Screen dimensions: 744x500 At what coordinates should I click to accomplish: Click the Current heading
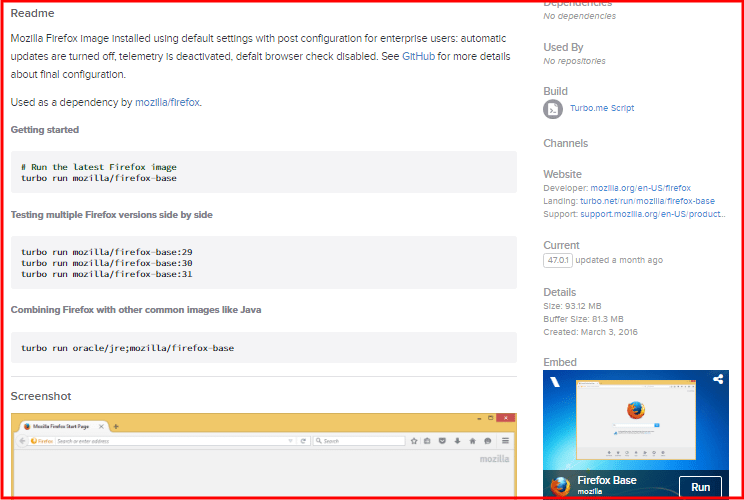(561, 245)
